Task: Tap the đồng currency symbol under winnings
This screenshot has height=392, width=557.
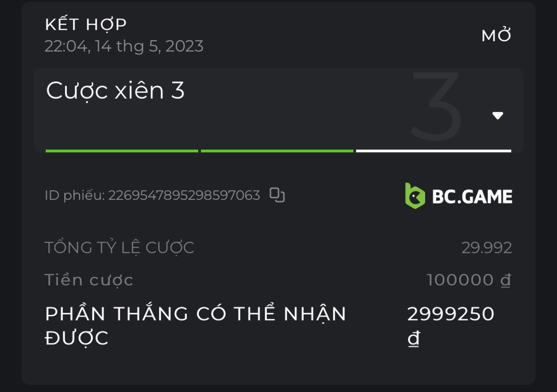Action: [414, 339]
